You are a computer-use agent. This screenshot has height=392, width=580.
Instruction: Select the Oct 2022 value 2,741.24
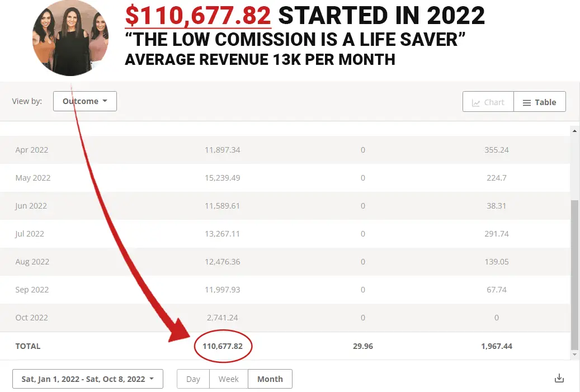click(222, 318)
